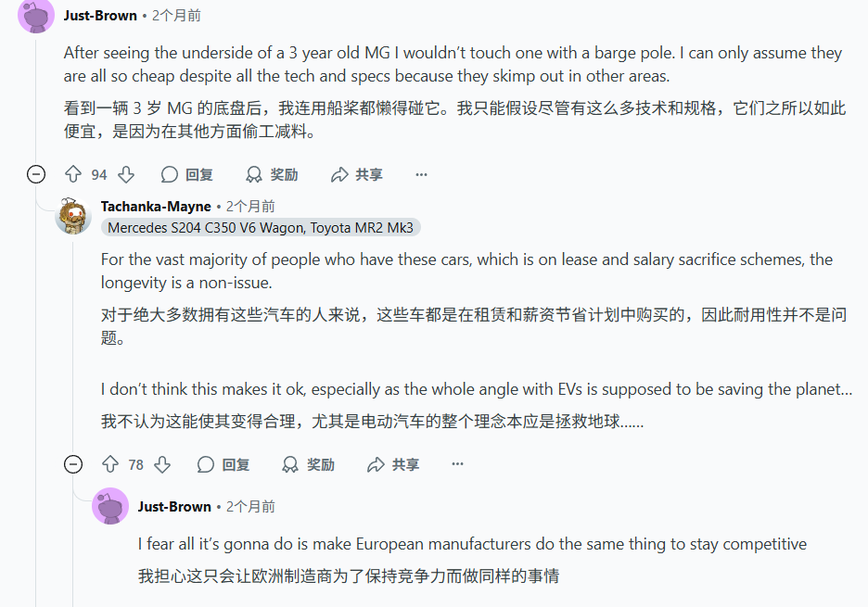Share the 94-vote comment via 共享

click(357, 174)
